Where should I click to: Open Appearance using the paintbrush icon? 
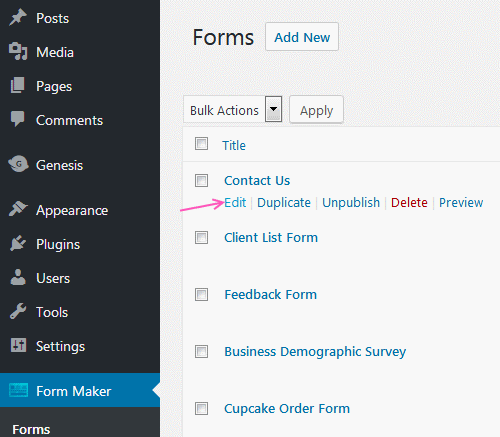(x=18, y=209)
